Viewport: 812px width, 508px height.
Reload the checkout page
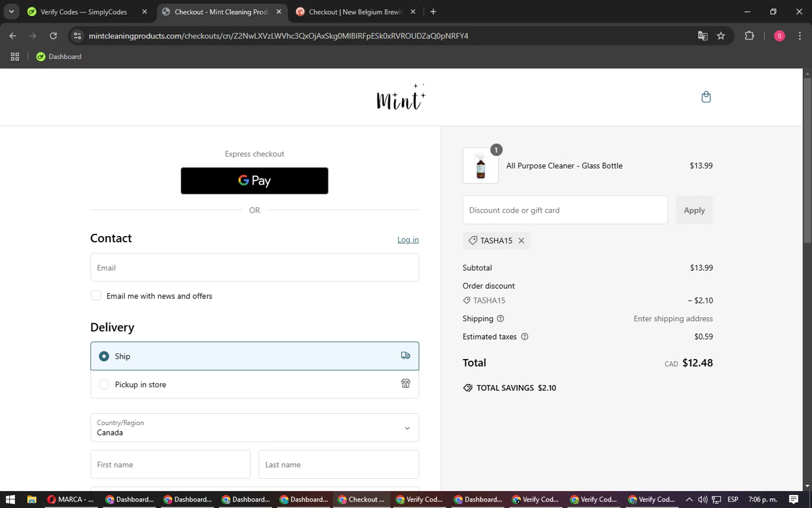click(x=53, y=36)
